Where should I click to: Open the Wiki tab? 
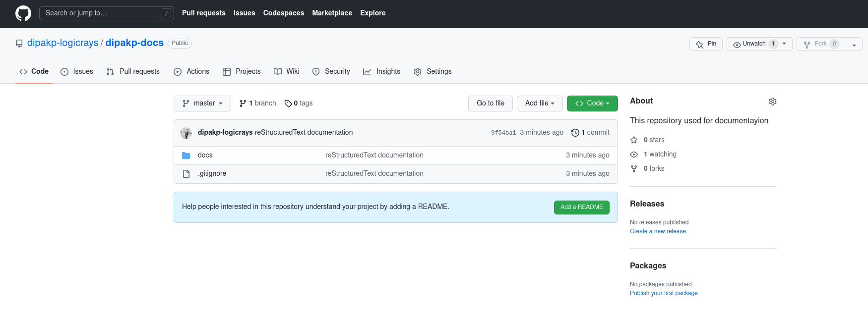(287, 72)
